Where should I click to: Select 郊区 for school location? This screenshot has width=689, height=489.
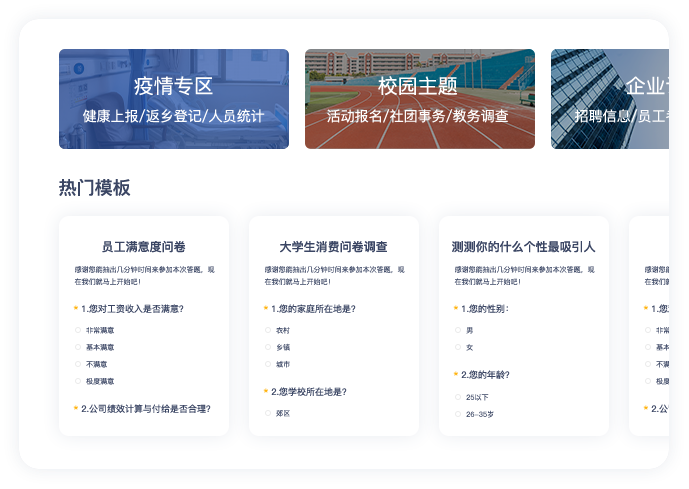click(x=268, y=413)
